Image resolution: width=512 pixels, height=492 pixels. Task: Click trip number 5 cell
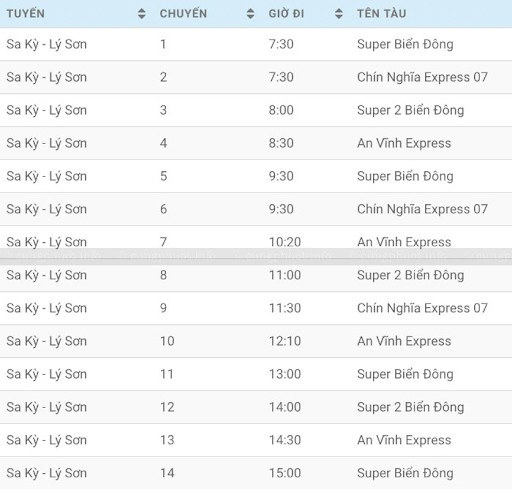(163, 176)
